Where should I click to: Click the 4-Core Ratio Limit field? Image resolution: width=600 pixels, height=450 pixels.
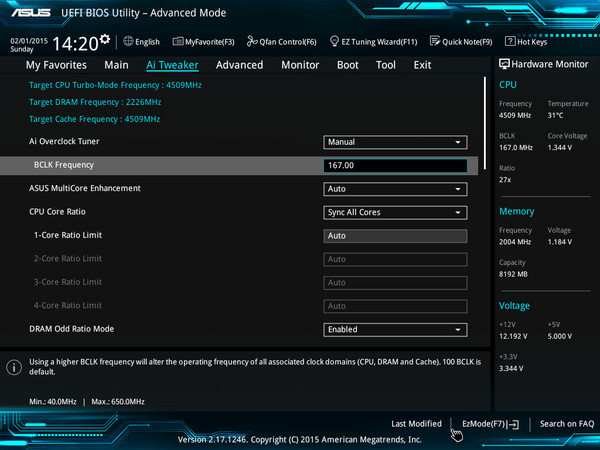pyautogui.click(x=395, y=306)
